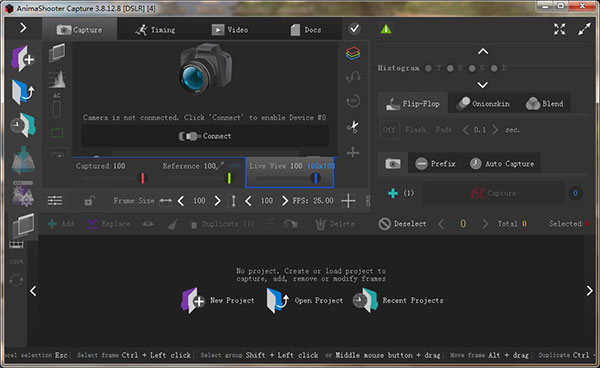Go to the next frame via Total arrow
This screenshot has width=600, height=368.
click(x=485, y=224)
